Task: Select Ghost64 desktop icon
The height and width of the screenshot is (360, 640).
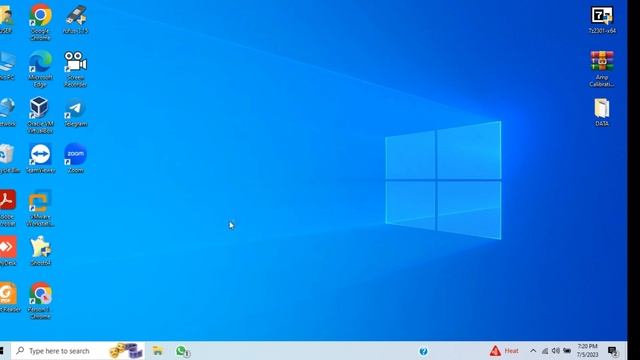Action: 40,251
